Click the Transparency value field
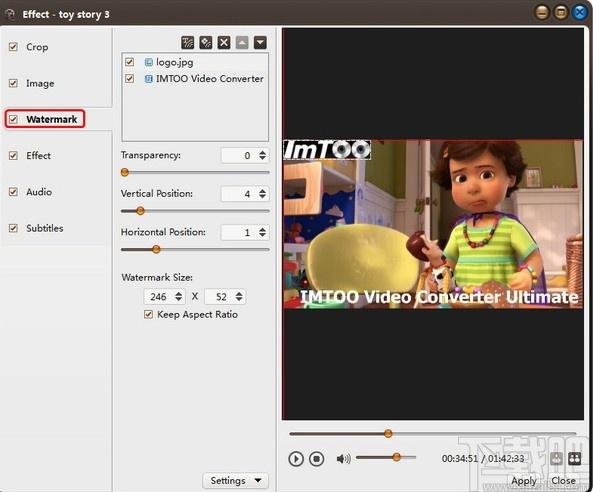The width and height of the screenshot is (593, 492). click(x=245, y=155)
